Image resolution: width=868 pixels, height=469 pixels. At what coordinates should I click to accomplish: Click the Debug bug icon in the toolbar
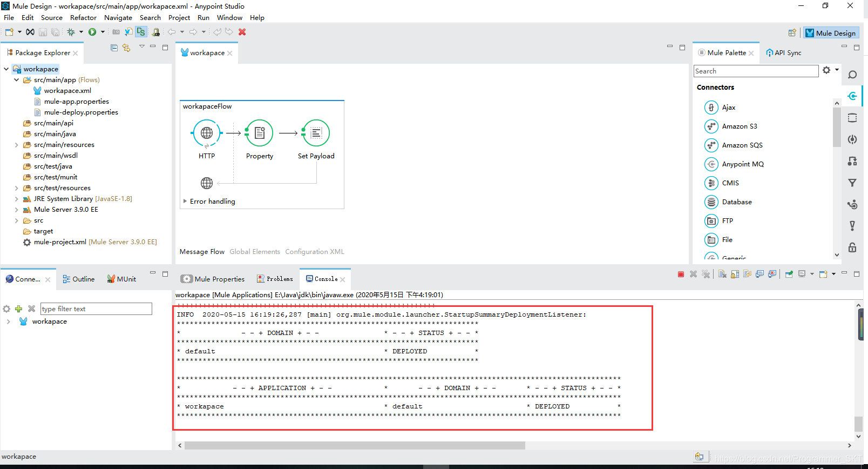tap(71, 32)
